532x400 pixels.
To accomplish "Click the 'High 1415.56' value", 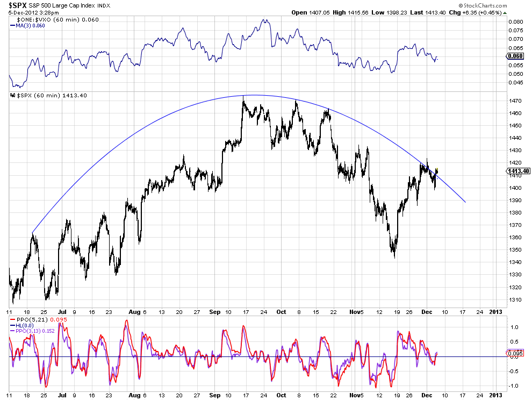I will click(350, 12).
